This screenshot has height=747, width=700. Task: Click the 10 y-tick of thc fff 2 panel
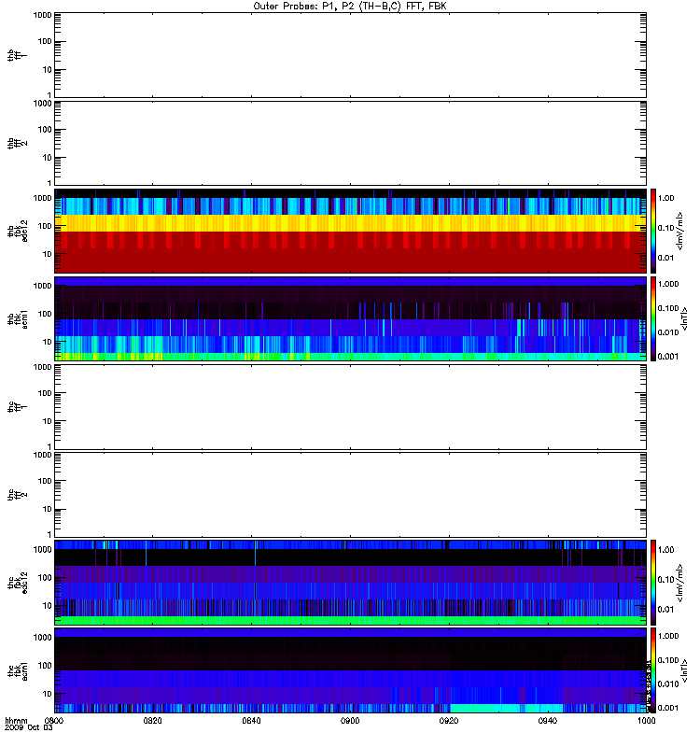coord(48,509)
